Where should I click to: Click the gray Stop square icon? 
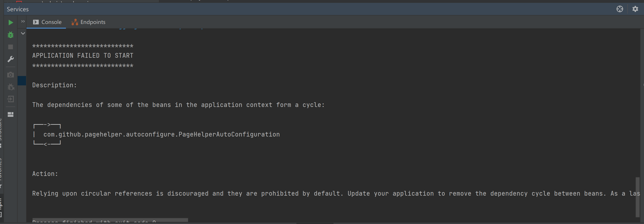[x=11, y=47]
